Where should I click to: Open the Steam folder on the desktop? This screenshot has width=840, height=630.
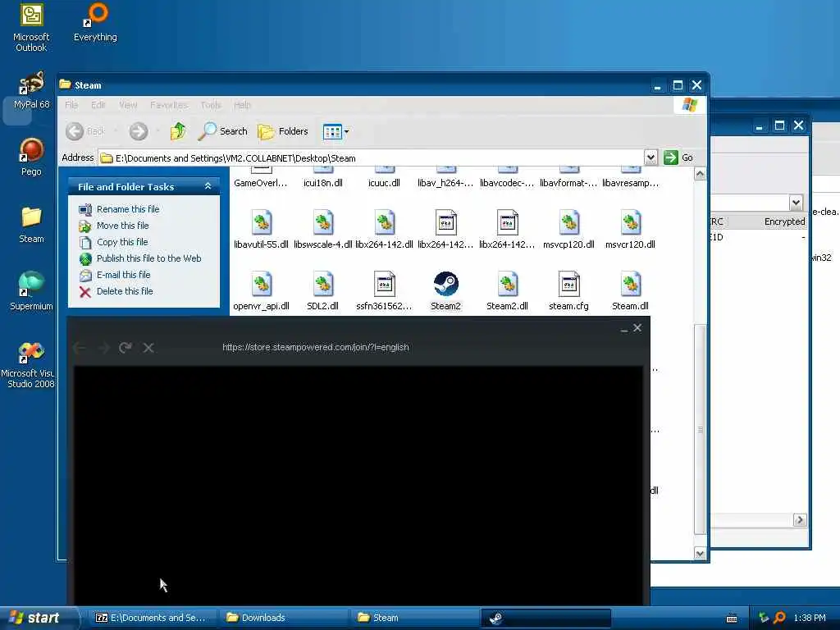point(31,225)
